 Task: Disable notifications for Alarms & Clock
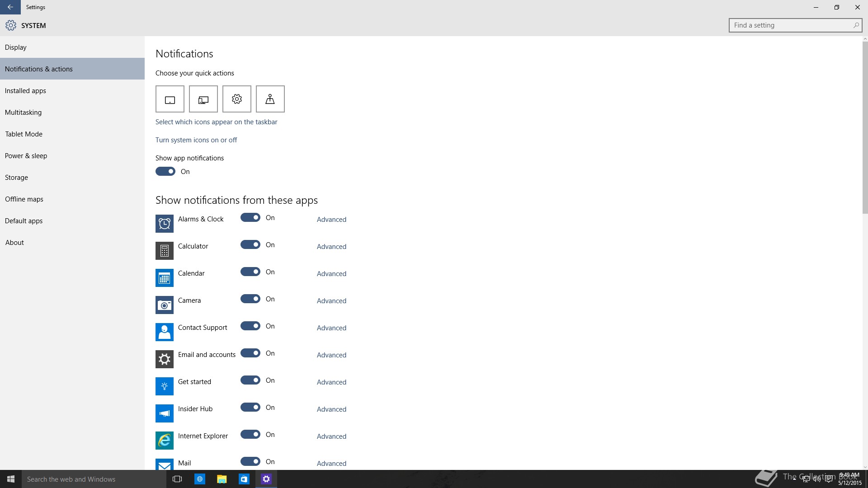point(250,217)
